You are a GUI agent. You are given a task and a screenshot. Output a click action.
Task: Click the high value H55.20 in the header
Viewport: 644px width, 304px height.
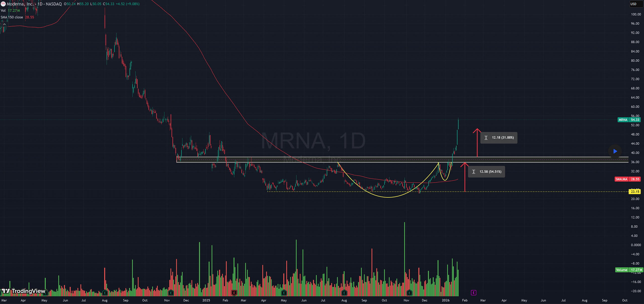coord(83,4)
